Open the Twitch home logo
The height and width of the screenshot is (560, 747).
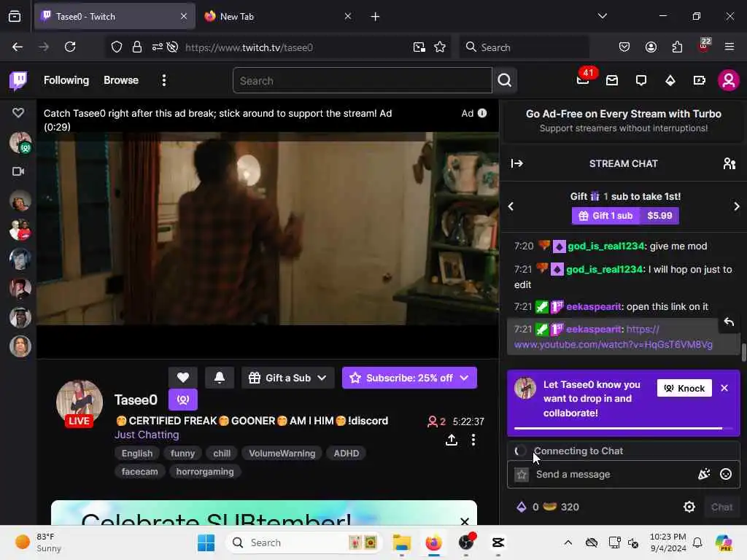[x=18, y=80]
